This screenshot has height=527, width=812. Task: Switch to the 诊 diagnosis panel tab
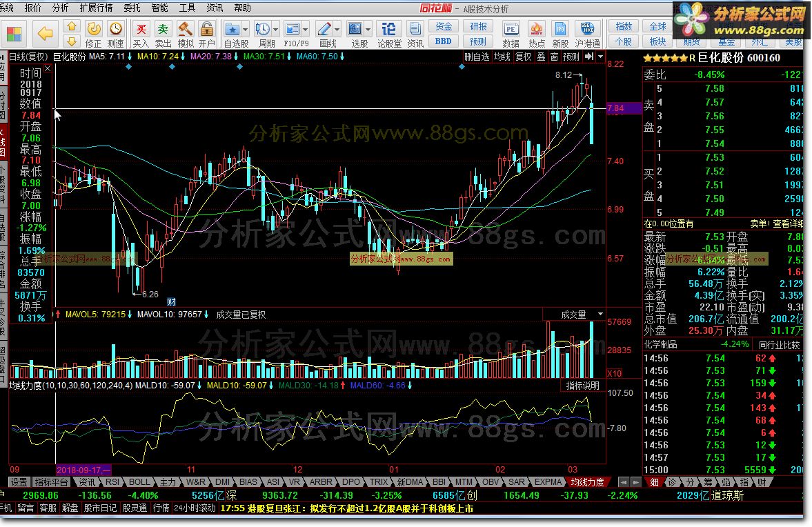tap(672, 482)
